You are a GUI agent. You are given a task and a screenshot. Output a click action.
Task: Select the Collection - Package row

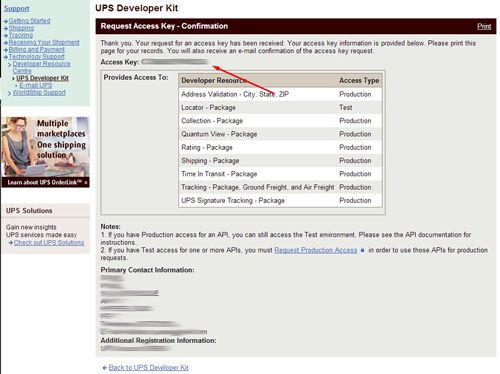click(280, 121)
